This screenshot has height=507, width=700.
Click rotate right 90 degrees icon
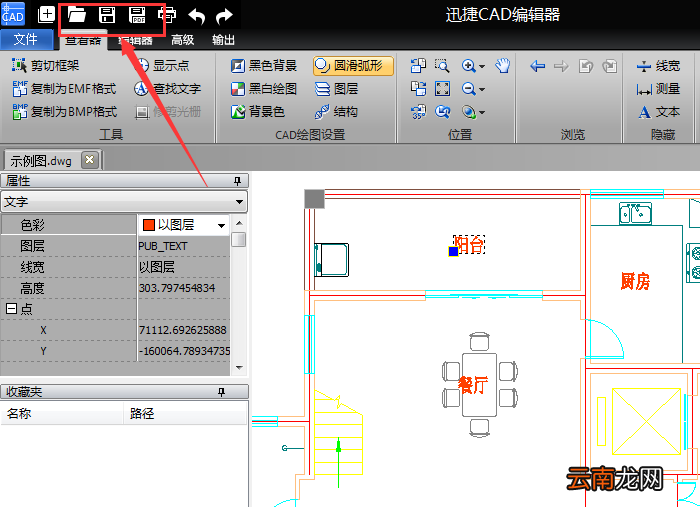tap(418, 89)
